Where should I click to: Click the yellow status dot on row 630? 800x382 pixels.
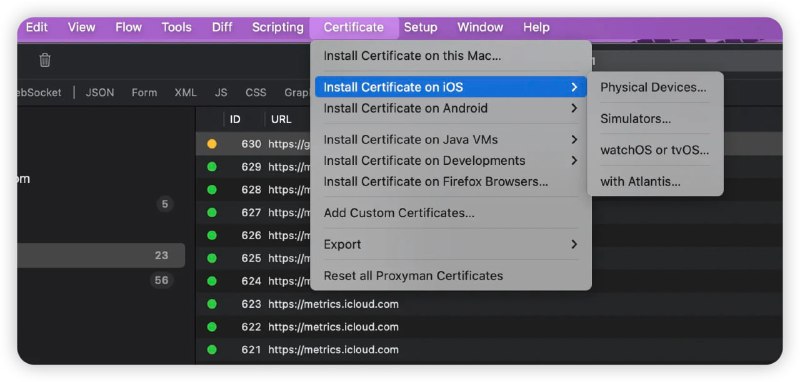click(212, 144)
